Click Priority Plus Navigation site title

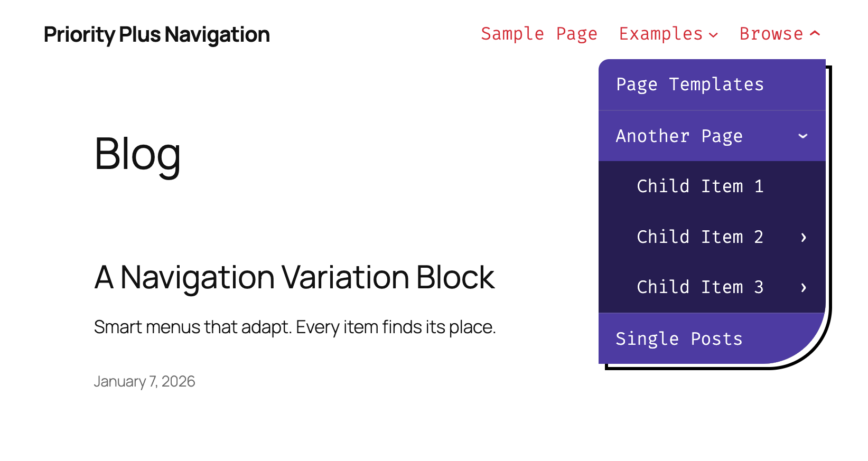pyautogui.click(x=156, y=35)
